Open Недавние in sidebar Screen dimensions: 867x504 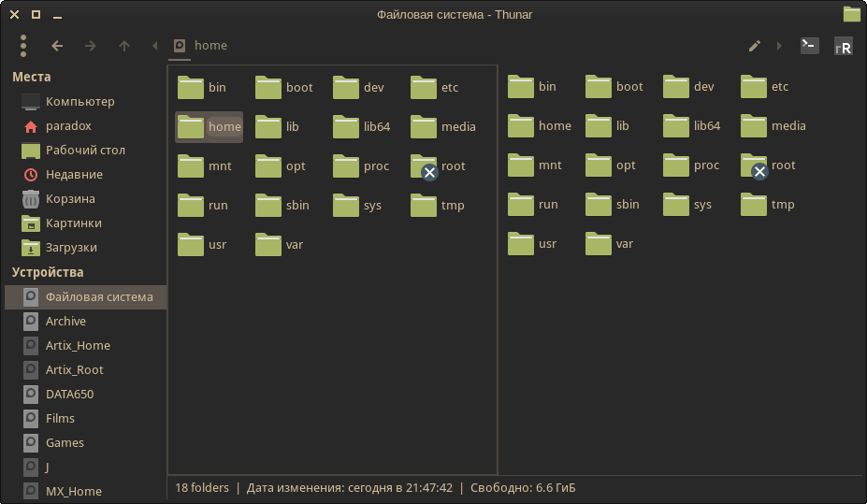click(x=86, y=175)
